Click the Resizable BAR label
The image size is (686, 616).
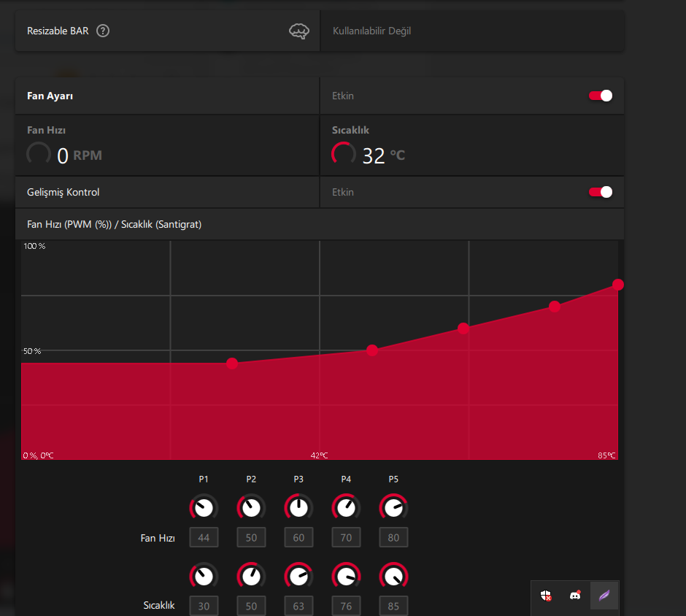coord(58,31)
